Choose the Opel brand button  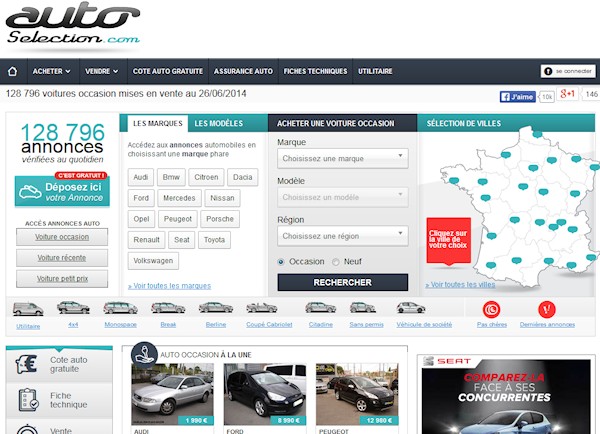pos(142,219)
